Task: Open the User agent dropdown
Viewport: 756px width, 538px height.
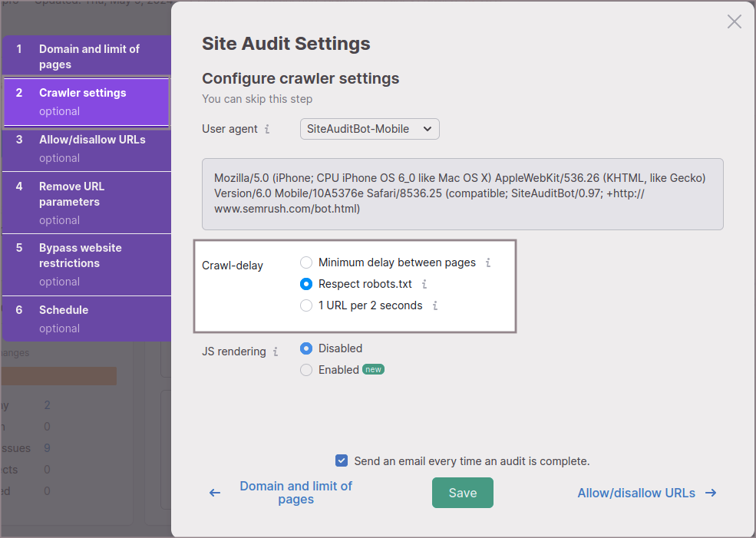Action: click(x=369, y=129)
